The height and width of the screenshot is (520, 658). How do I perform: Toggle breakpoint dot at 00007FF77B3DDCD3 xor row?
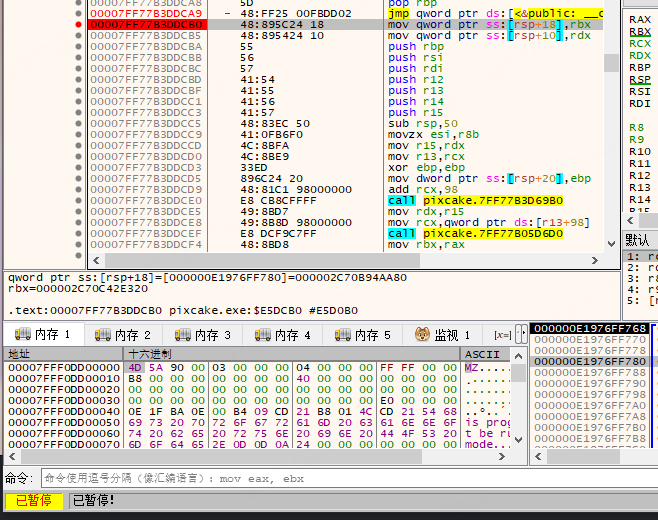click(x=78, y=167)
